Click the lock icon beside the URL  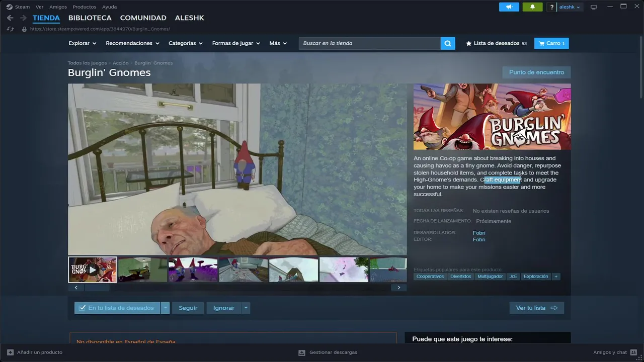pyautogui.click(x=24, y=29)
